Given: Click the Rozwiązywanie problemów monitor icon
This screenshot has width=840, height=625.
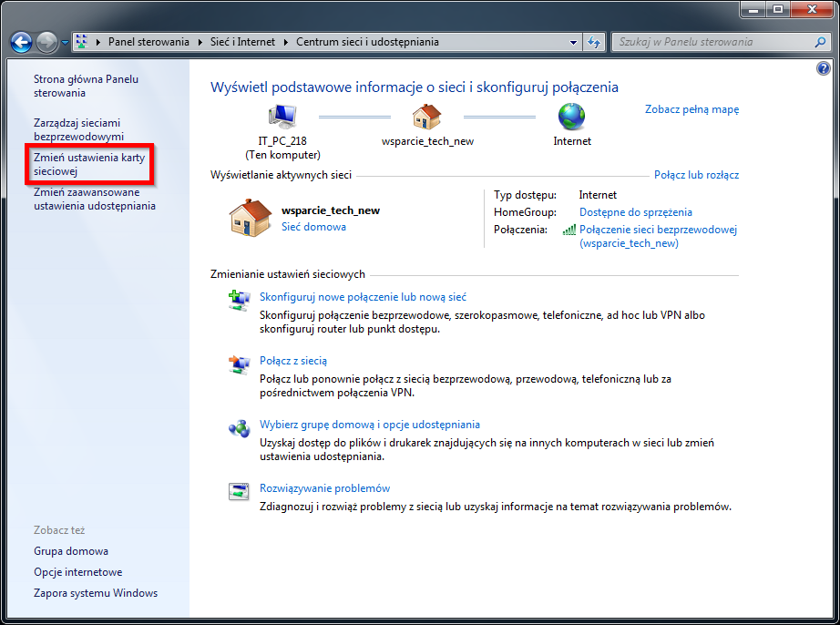Looking at the screenshot, I should coord(239,491).
